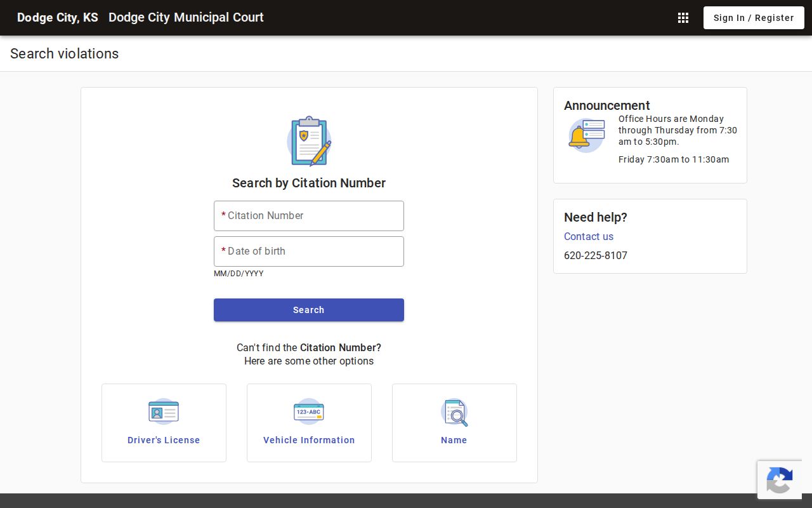Click the Search violations page heading
This screenshot has height=508, width=812.
[x=65, y=53]
